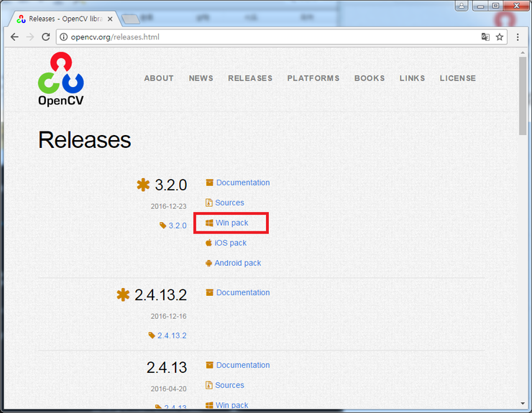This screenshot has height=413, width=532.
Task: Open the NEWS menu item
Action: click(x=201, y=78)
